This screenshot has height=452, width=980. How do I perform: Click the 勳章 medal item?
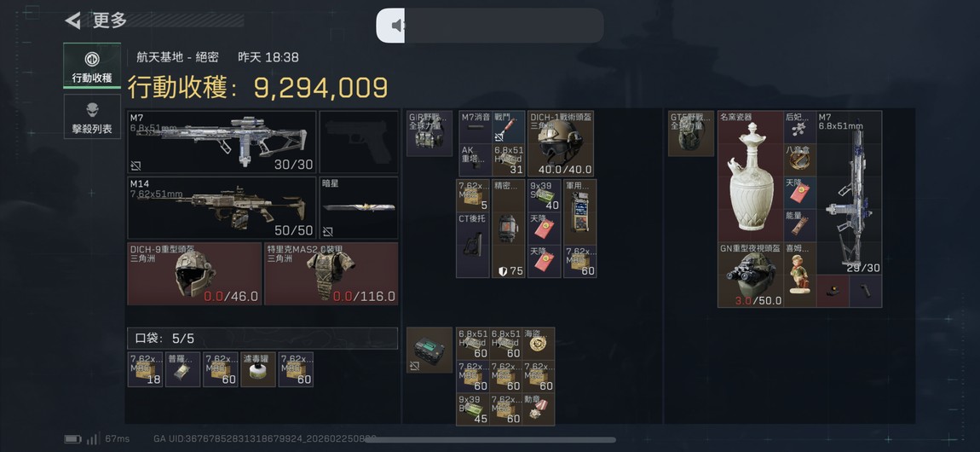[x=538, y=409]
